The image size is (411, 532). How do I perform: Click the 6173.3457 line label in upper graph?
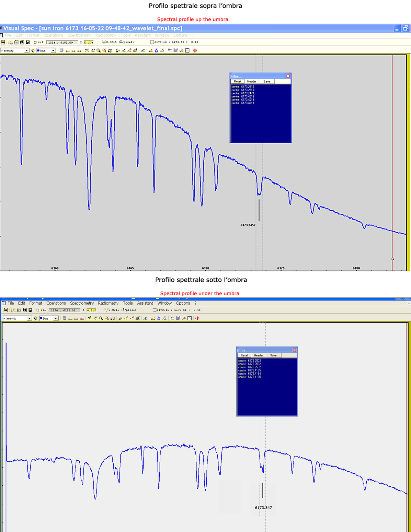[248, 225]
